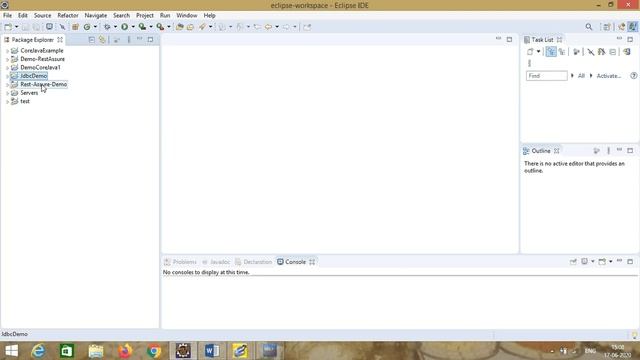Open the Coverage dropdown arrow
The image size is (640, 360).
[151, 27]
